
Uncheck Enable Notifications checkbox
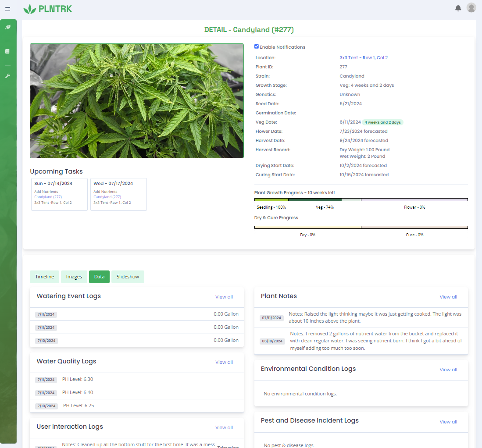pyautogui.click(x=257, y=46)
